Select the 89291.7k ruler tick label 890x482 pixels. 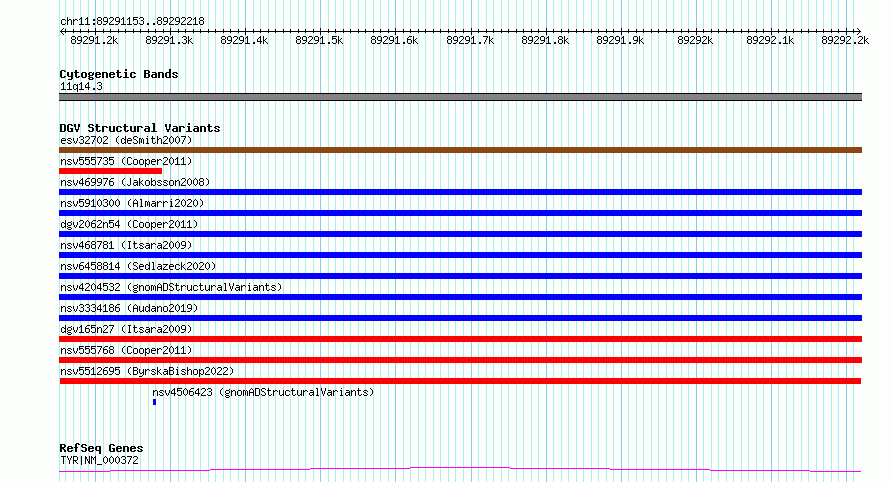point(470,41)
